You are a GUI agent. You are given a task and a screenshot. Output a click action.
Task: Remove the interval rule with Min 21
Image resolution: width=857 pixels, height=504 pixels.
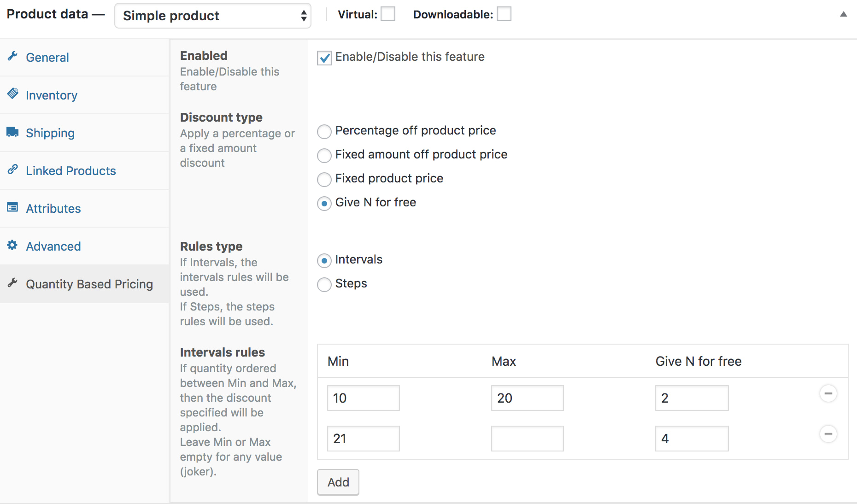pyautogui.click(x=828, y=434)
